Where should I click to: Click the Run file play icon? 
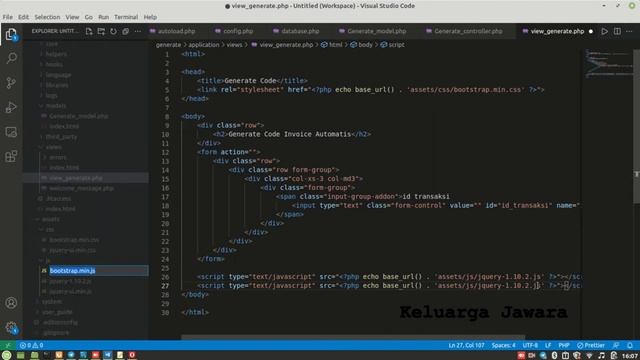tap(604, 31)
